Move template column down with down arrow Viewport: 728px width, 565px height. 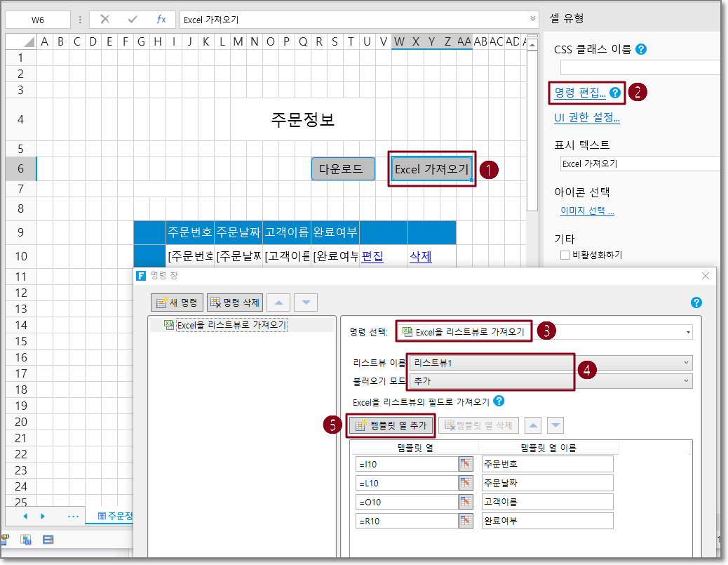click(555, 425)
